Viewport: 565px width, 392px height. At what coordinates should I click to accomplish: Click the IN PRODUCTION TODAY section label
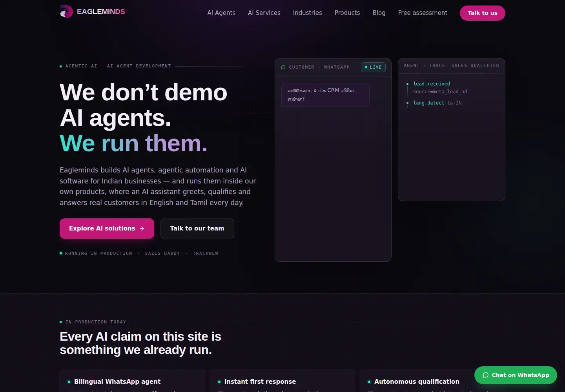coord(96,322)
